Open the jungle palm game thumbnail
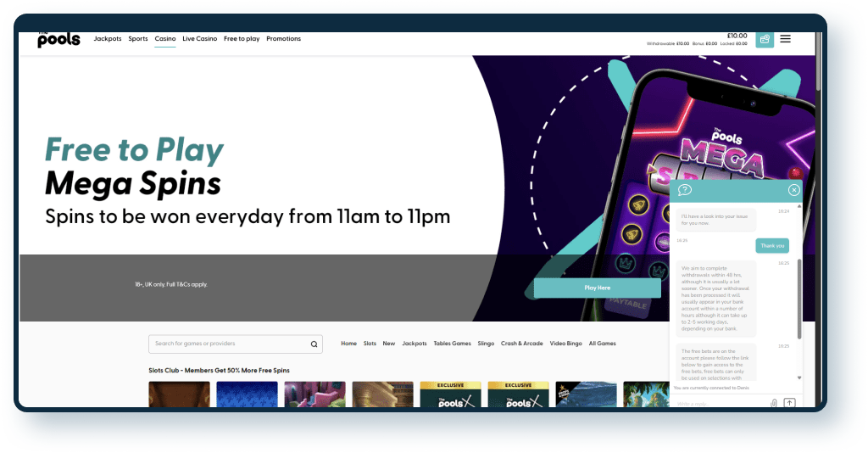Viewport: 868px width, 453px height. tap(646, 394)
